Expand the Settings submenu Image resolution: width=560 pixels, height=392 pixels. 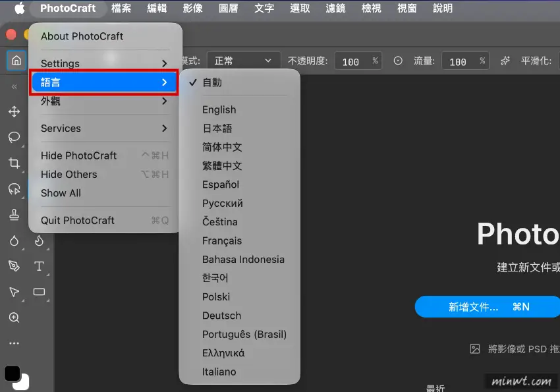104,63
